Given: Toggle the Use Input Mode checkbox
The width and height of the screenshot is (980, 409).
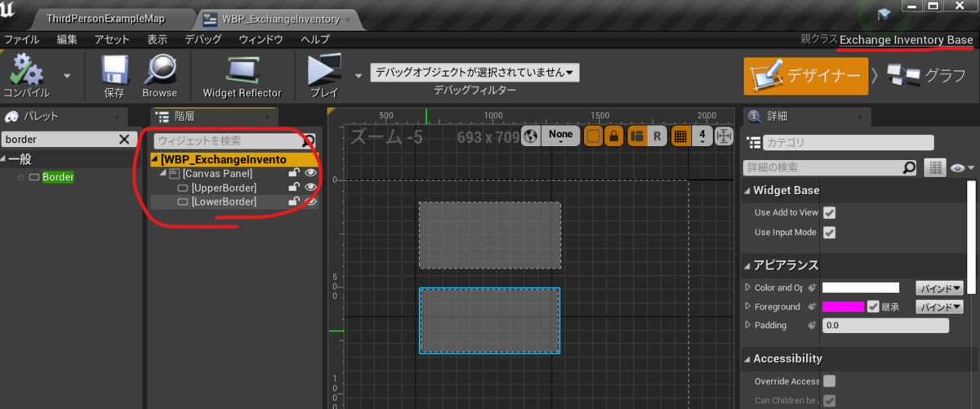Looking at the screenshot, I should [x=830, y=233].
